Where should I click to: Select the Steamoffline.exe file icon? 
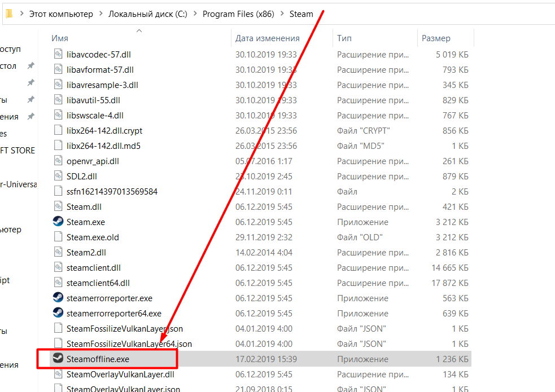coord(58,359)
